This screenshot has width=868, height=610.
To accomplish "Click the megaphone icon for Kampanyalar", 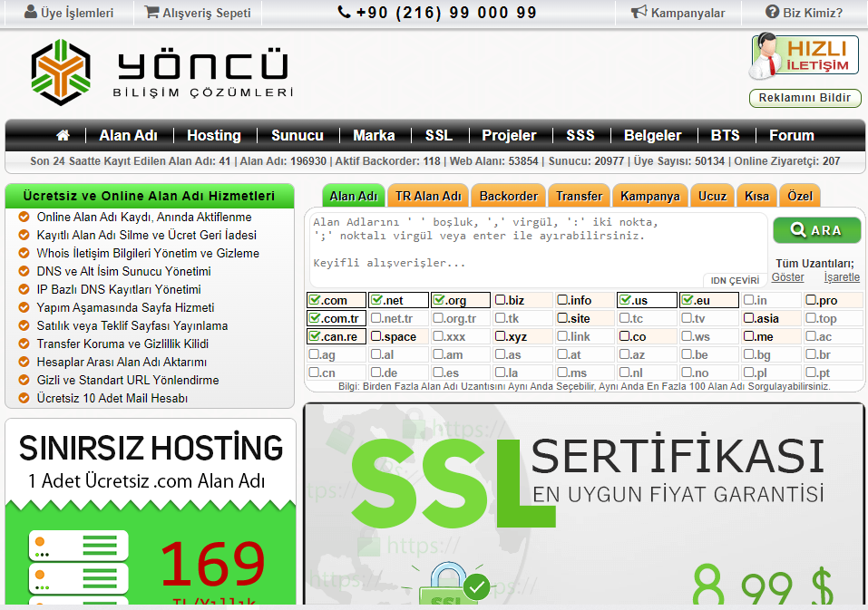I will pos(639,12).
